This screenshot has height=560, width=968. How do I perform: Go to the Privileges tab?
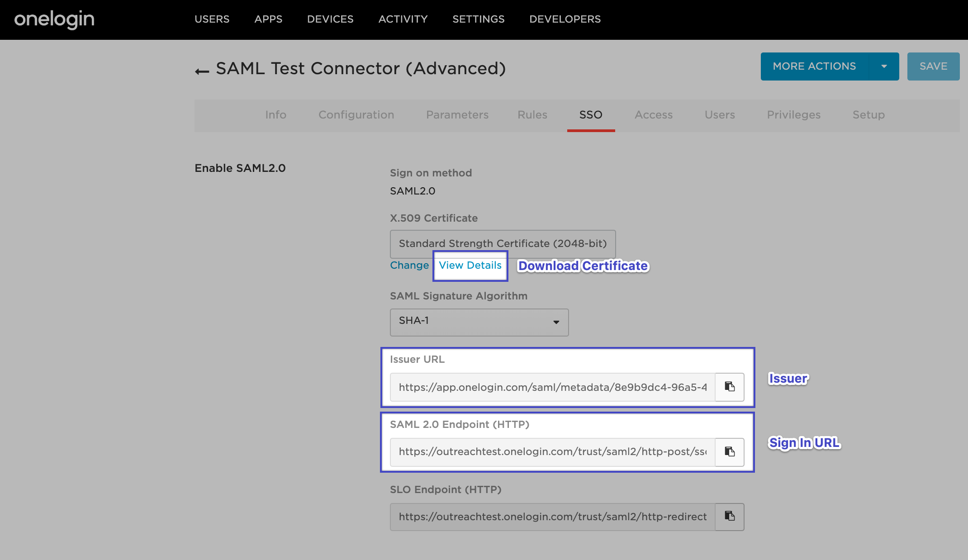coord(793,115)
